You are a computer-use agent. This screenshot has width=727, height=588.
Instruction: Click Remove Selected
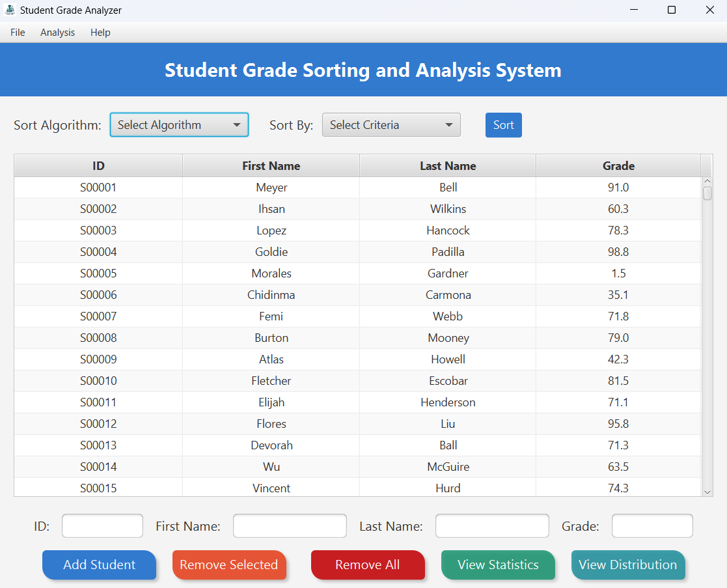229,565
